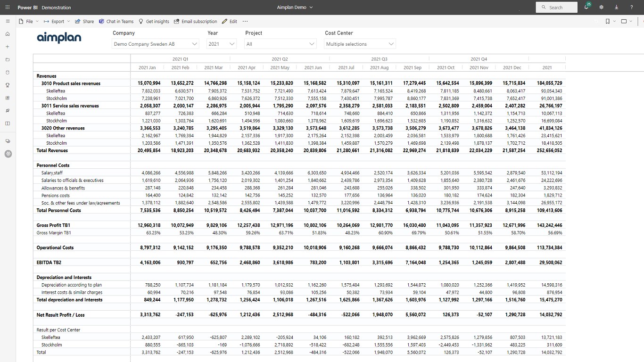Open the View layout rectangle icon

(624, 21)
